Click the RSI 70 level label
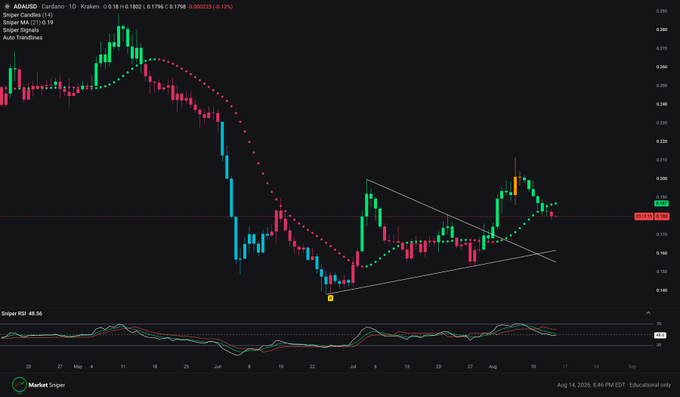680x397 pixels. [659, 324]
